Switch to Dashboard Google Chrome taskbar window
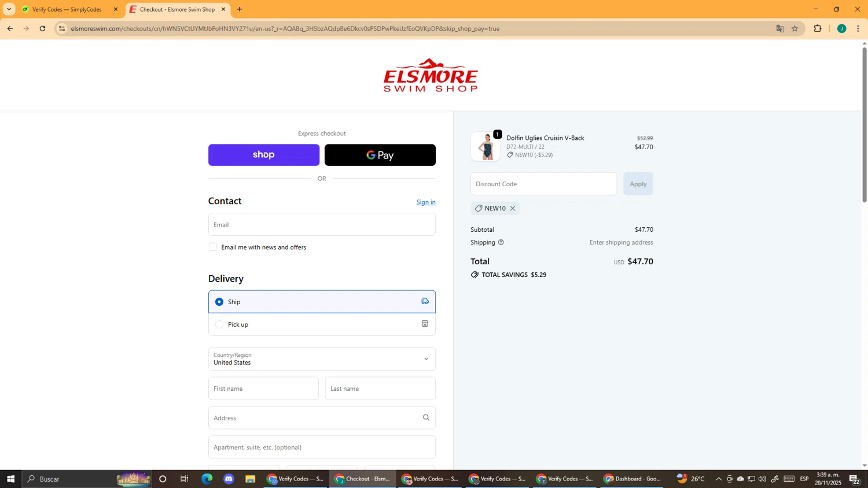 (x=632, y=479)
